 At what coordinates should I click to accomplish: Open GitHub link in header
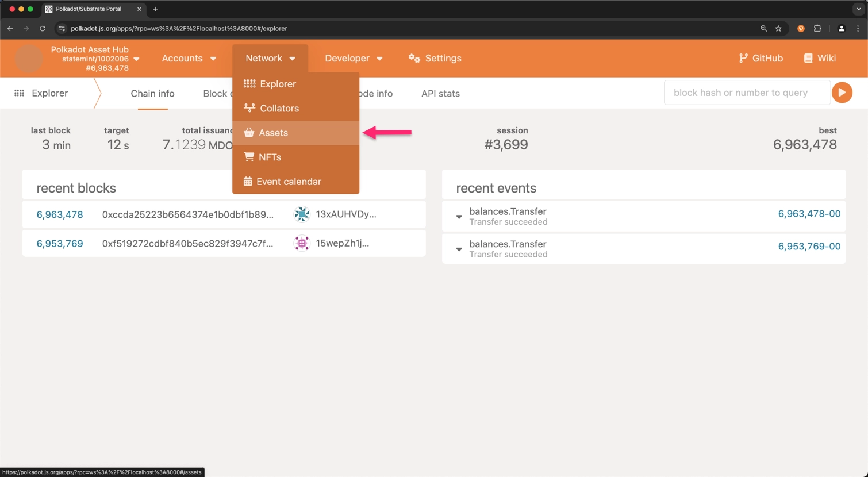tap(761, 58)
